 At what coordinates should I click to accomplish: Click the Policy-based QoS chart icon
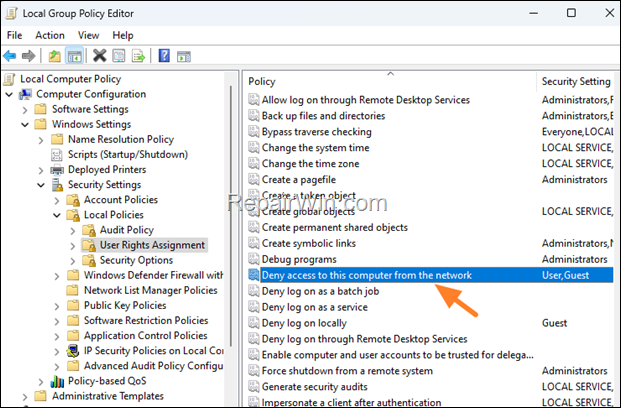tap(57, 381)
